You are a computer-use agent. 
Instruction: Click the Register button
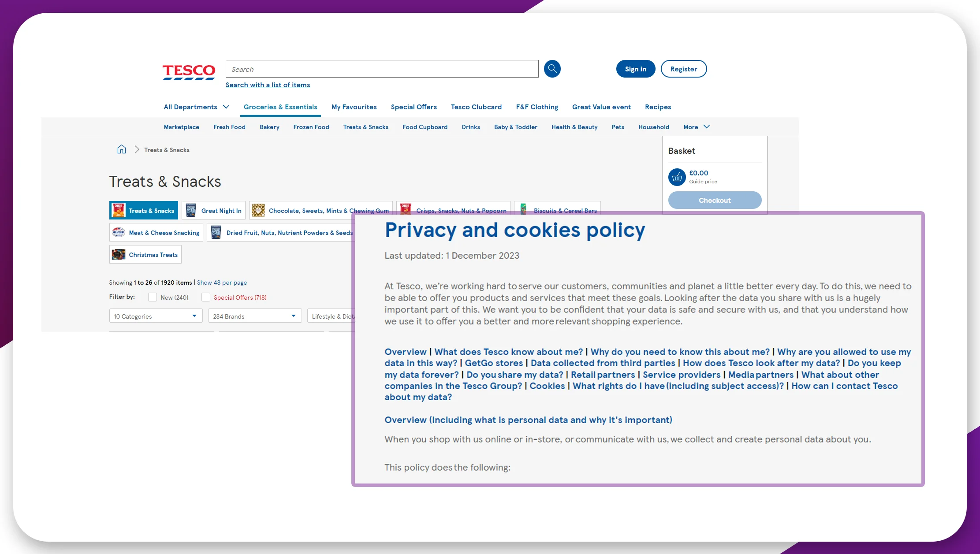(x=684, y=69)
